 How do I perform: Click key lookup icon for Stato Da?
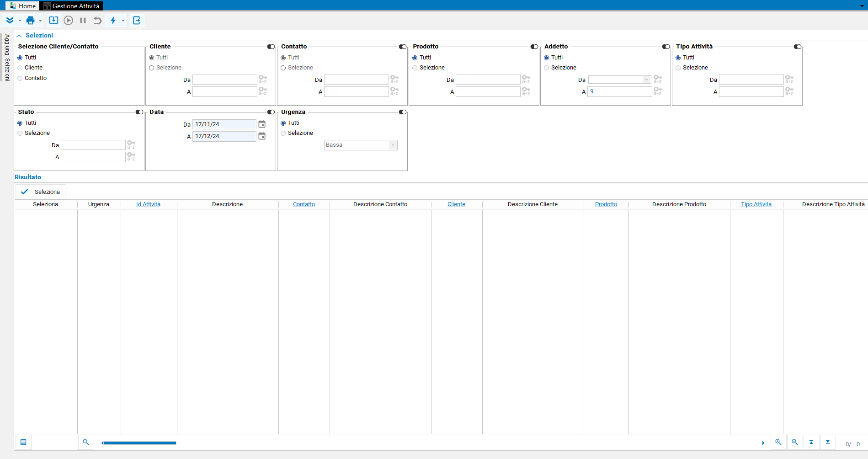click(x=131, y=144)
